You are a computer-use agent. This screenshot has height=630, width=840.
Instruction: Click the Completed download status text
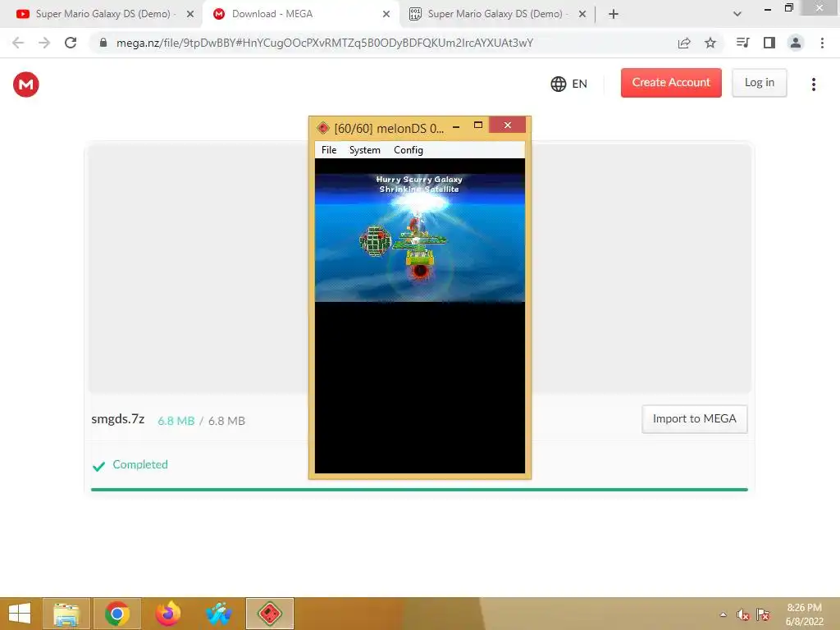139,464
